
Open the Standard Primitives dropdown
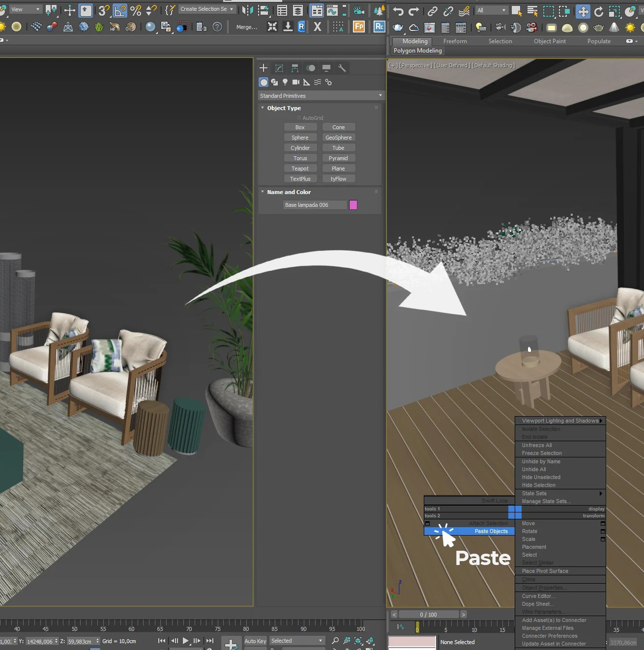pyautogui.click(x=321, y=96)
